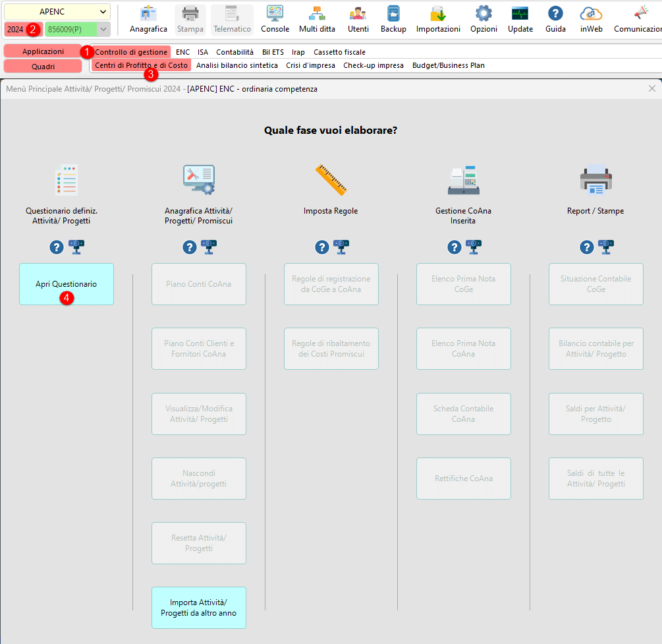This screenshot has width=662, height=644.
Task: Open the Telematico toolbar icon
Action: point(232,19)
